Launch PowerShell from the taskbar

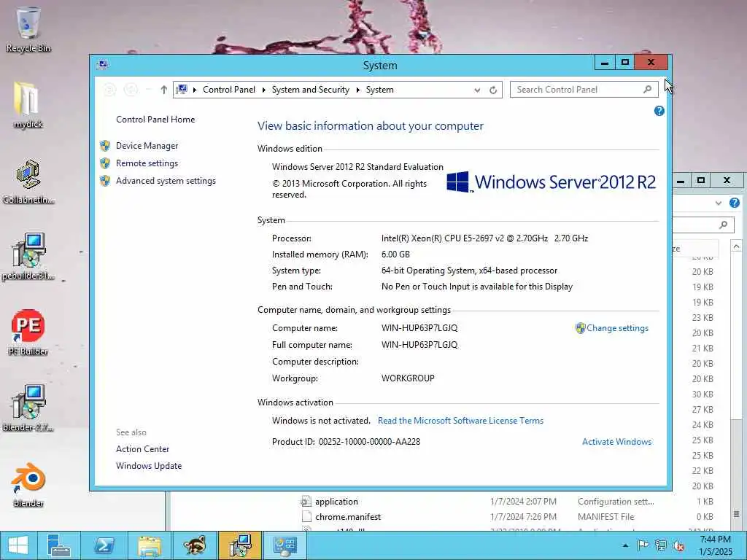104,545
